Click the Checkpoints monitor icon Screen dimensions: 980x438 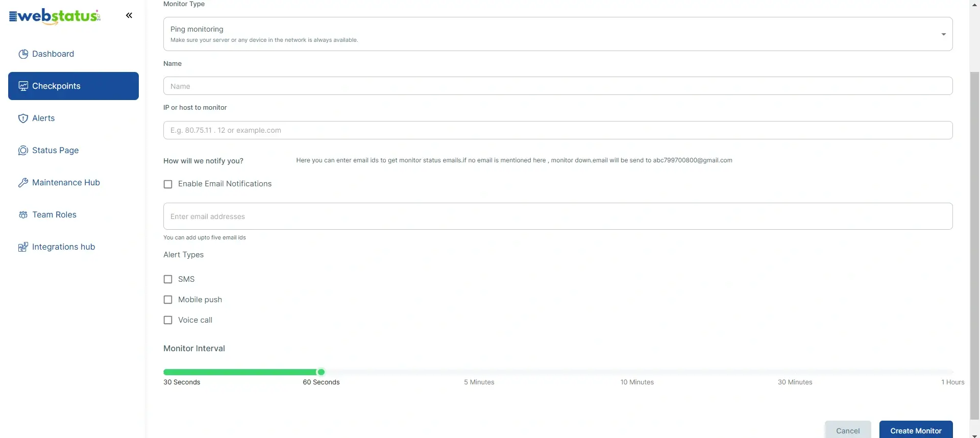pyautogui.click(x=23, y=86)
